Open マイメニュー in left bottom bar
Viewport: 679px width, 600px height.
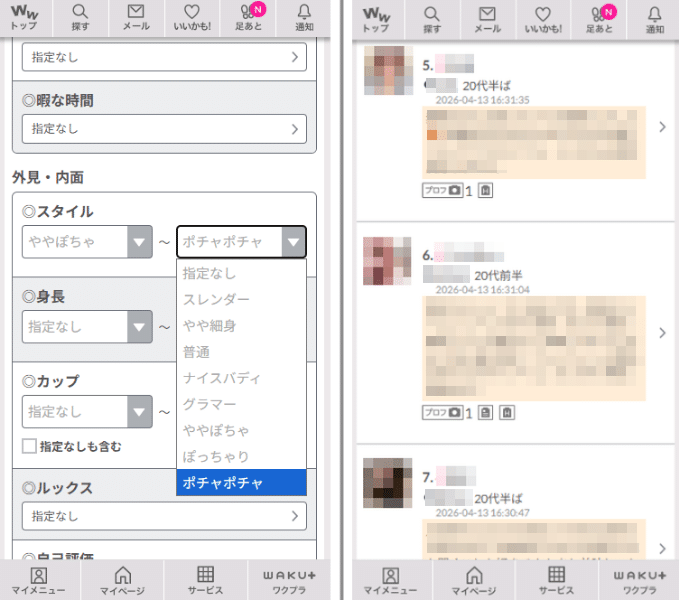click(39, 580)
